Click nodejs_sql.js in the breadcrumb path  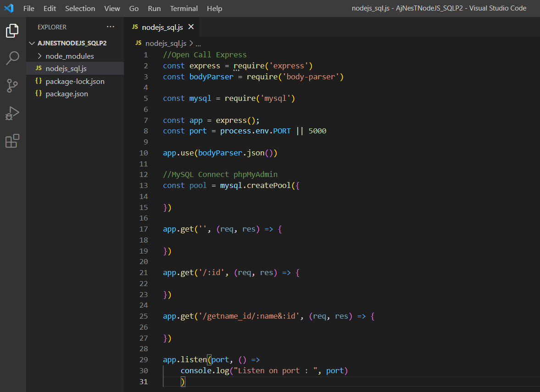click(x=165, y=44)
